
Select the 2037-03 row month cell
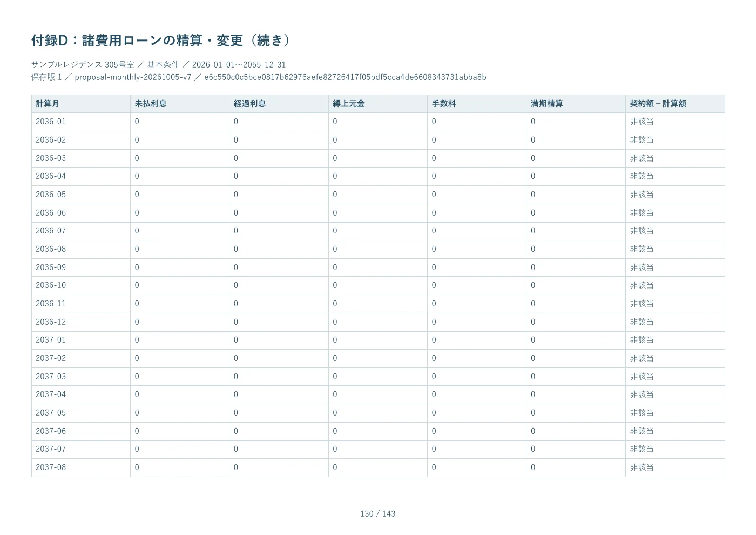point(80,377)
